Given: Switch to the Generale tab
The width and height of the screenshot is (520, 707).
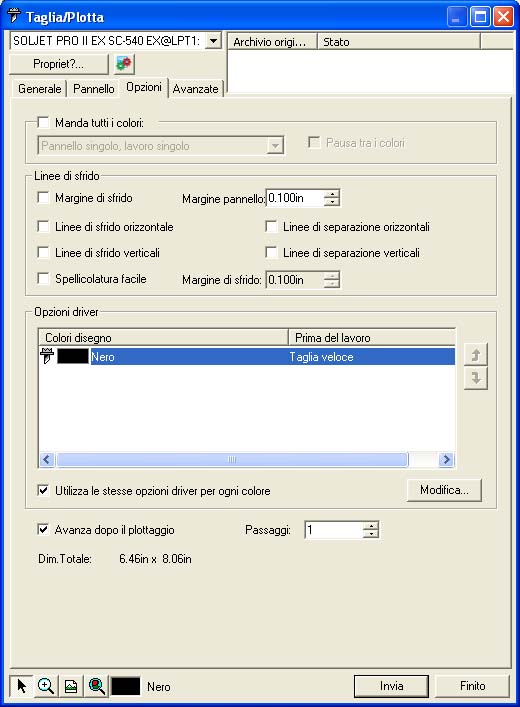Looking at the screenshot, I should point(40,88).
